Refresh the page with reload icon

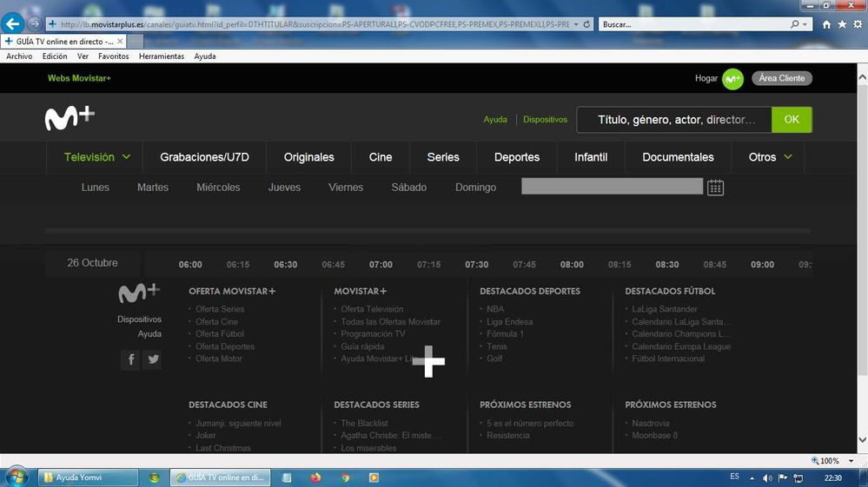coord(587,24)
